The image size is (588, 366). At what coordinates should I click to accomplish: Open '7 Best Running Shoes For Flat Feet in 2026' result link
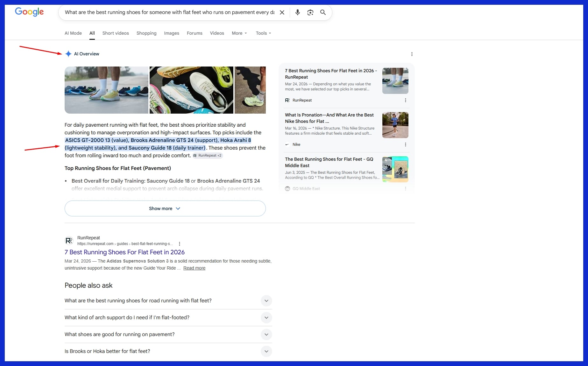124,252
